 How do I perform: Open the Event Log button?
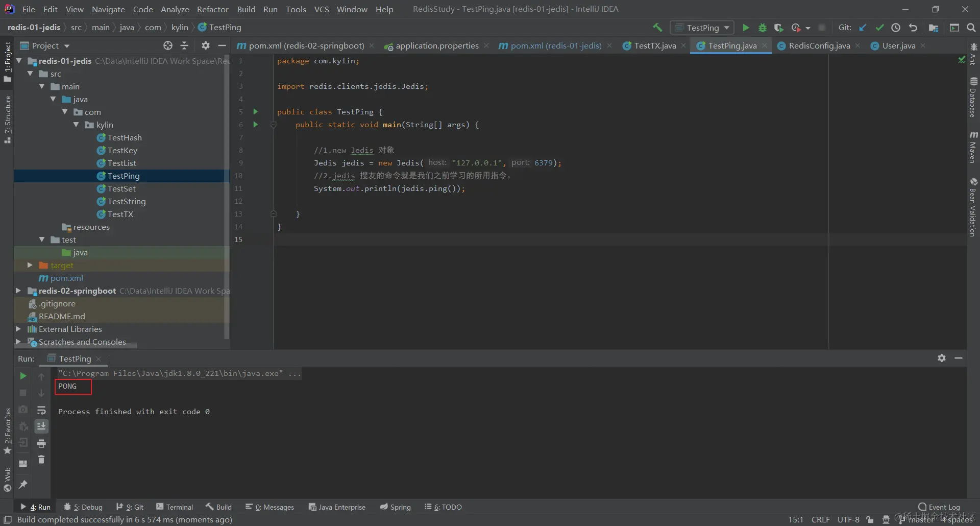pos(939,507)
